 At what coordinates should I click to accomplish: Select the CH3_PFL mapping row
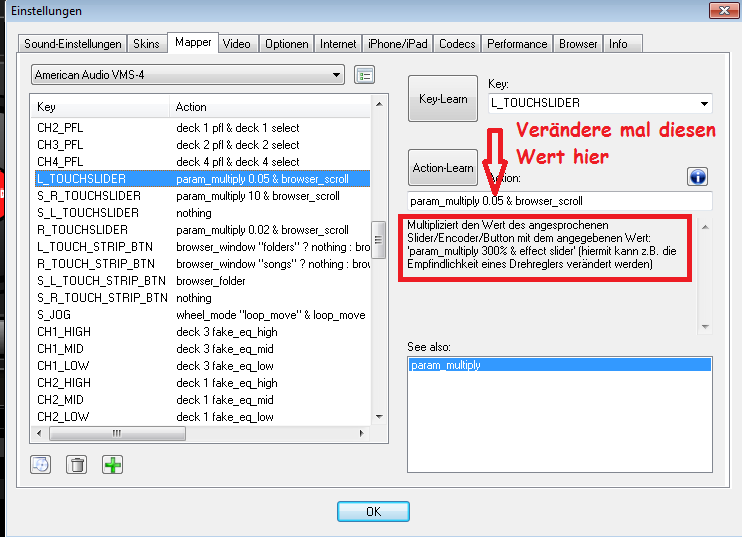203,145
